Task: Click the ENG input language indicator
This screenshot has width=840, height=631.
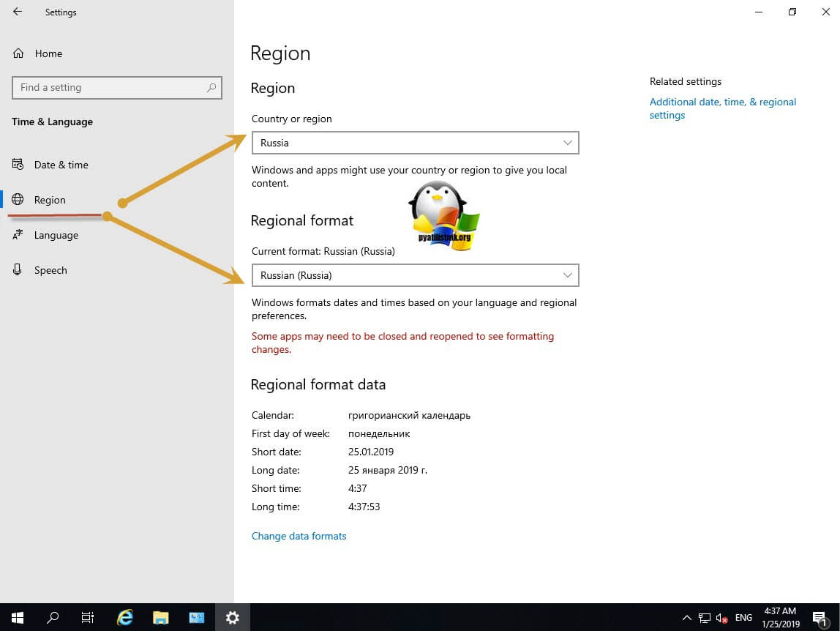Action: (743, 617)
